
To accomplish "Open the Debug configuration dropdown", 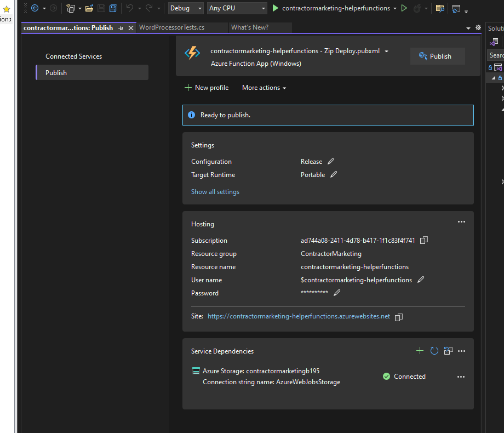I will pos(186,8).
